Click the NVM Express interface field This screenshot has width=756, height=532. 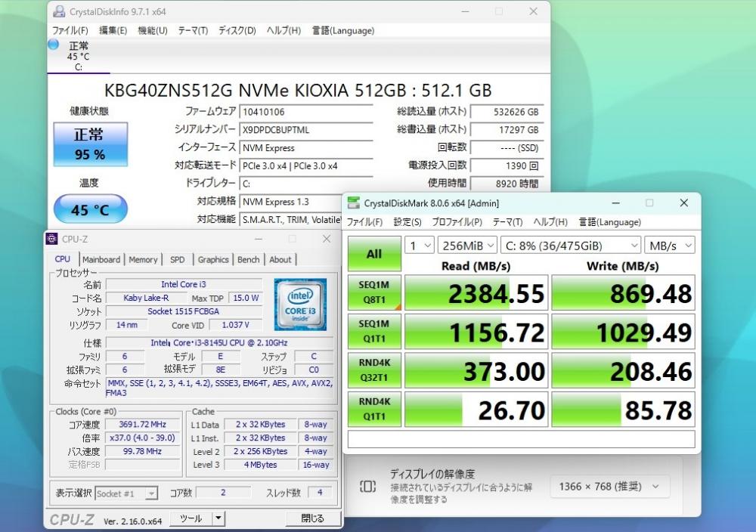pos(306,147)
